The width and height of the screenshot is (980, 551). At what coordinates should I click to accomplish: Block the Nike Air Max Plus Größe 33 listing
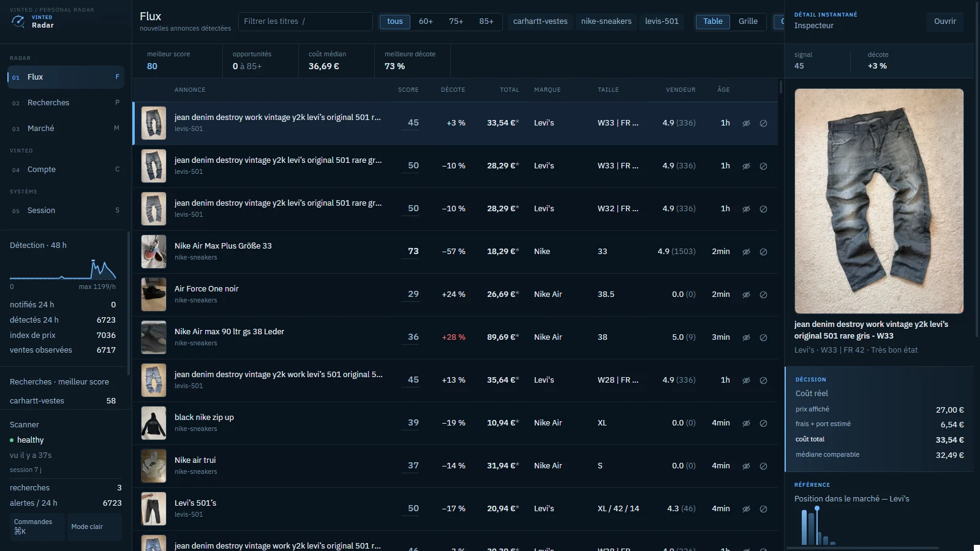pos(763,252)
